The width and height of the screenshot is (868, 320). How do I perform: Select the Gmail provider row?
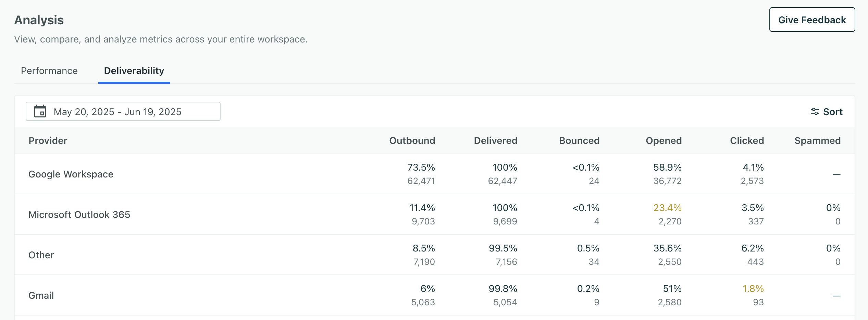(434, 295)
